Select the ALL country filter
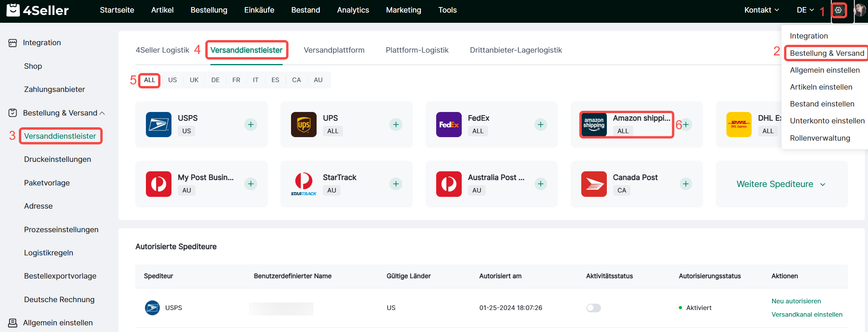The width and height of the screenshot is (868, 332). point(149,80)
